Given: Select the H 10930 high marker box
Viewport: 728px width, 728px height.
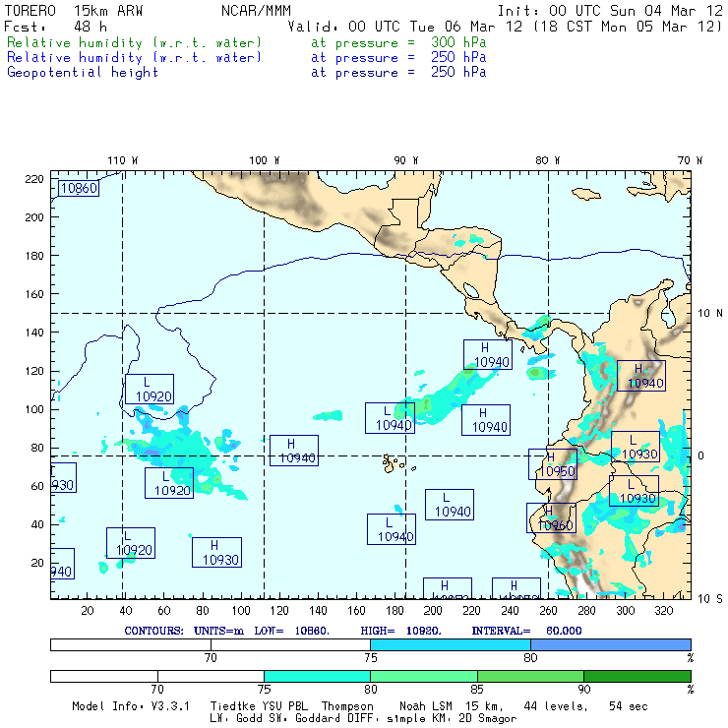Looking at the screenshot, I should coord(216,552).
